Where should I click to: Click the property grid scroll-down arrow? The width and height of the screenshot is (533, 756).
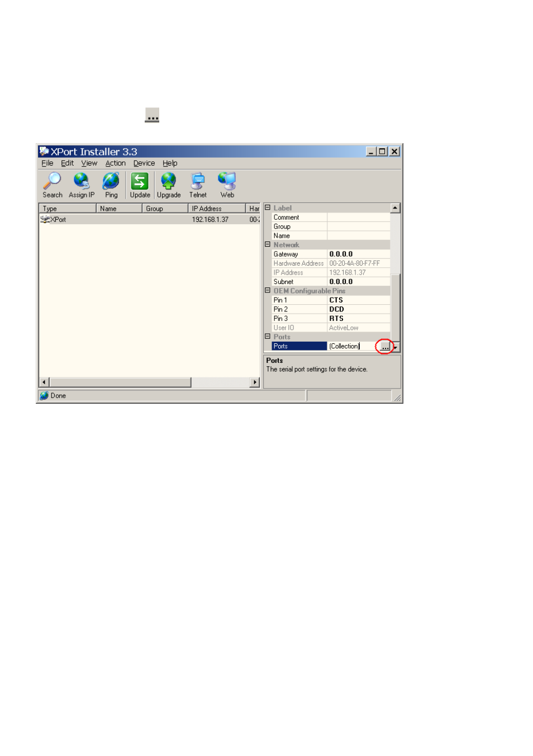point(395,347)
